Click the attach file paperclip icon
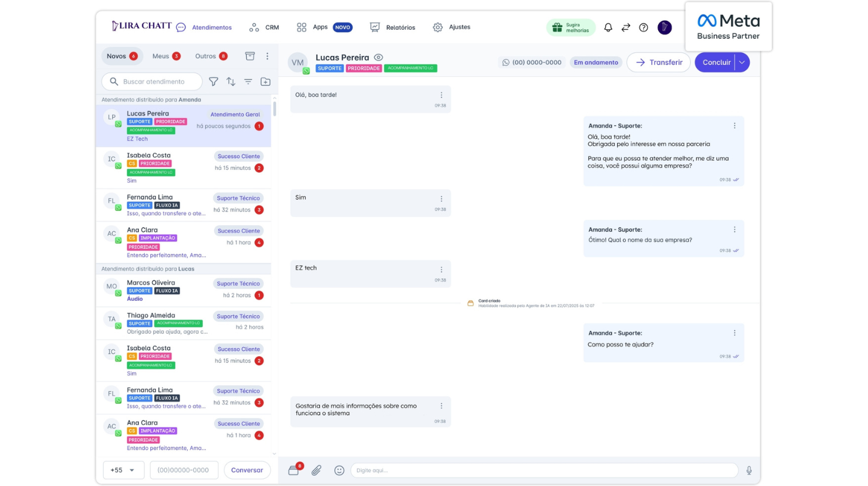Image resolution: width=868 pixels, height=486 pixels. 317,471
